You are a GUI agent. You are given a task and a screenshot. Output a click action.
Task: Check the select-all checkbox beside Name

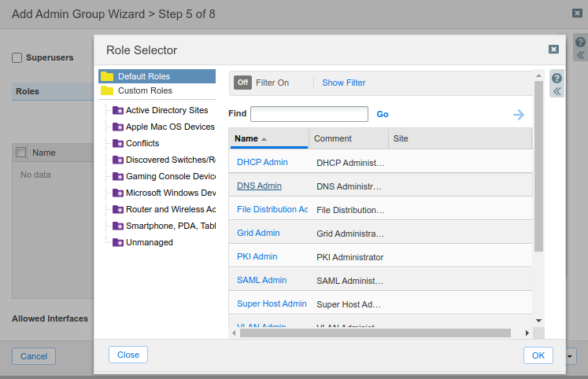[x=21, y=153]
